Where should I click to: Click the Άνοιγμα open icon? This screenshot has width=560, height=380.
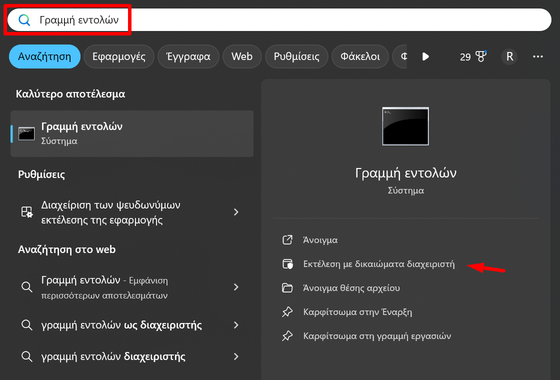coord(288,240)
